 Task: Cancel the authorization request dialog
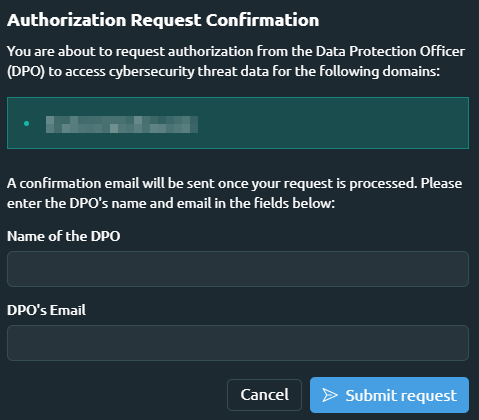click(264, 395)
